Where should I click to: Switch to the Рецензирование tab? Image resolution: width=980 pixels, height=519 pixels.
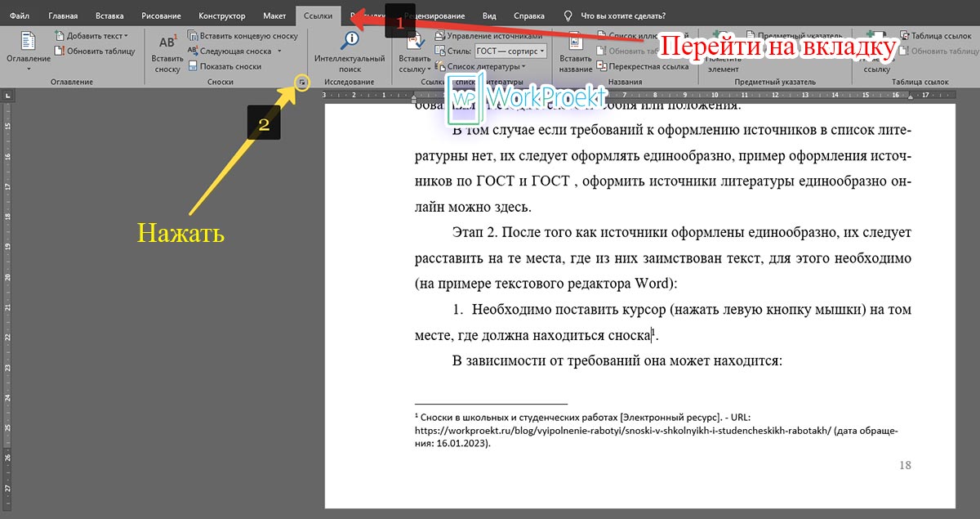pyautogui.click(x=437, y=15)
